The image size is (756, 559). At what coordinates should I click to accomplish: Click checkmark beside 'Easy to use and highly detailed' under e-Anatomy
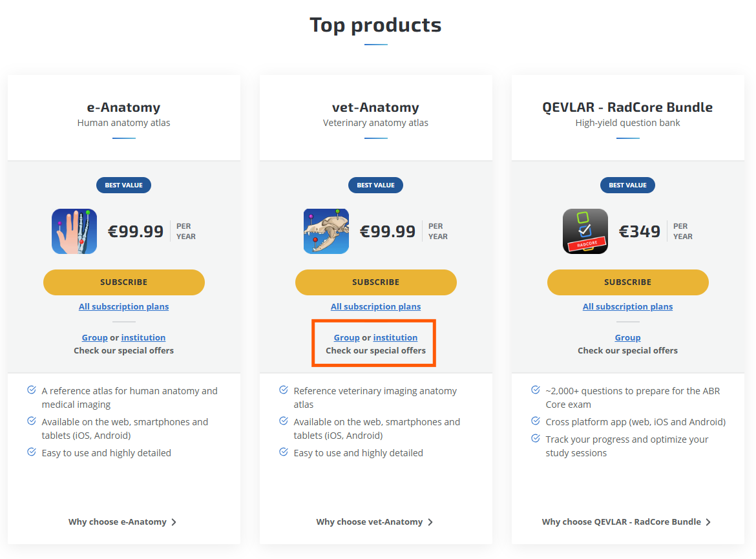click(x=32, y=452)
